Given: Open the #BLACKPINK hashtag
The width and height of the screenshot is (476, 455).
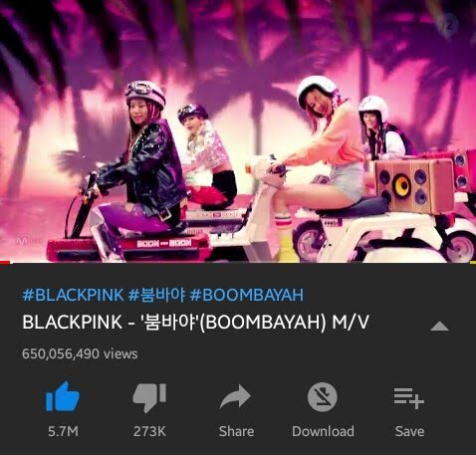Looking at the screenshot, I should tap(73, 295).
